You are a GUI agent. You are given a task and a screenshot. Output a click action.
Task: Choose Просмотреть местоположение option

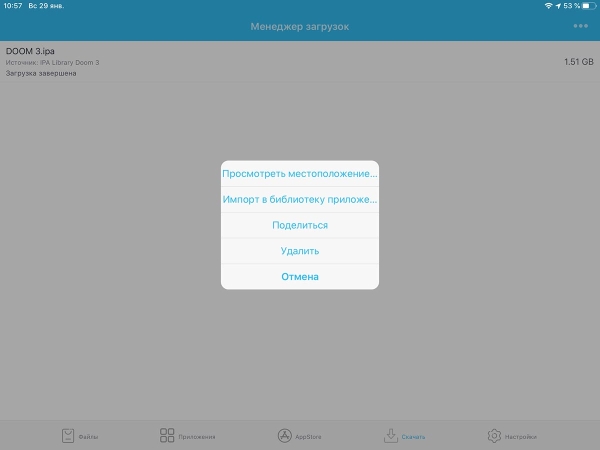tap(300, 173)
